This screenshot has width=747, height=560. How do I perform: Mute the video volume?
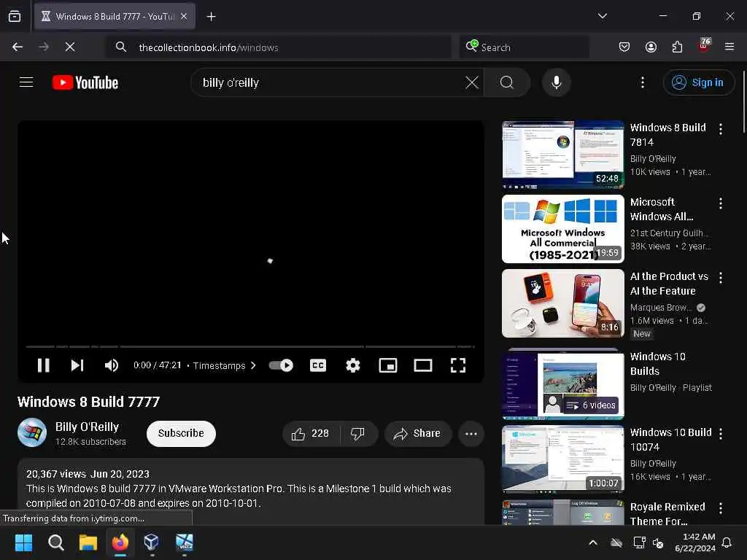[x=112, y=365]
